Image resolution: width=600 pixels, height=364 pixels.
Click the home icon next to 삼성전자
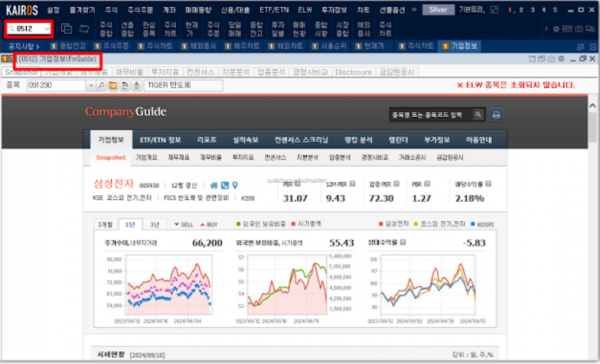(x=214, y=185)
